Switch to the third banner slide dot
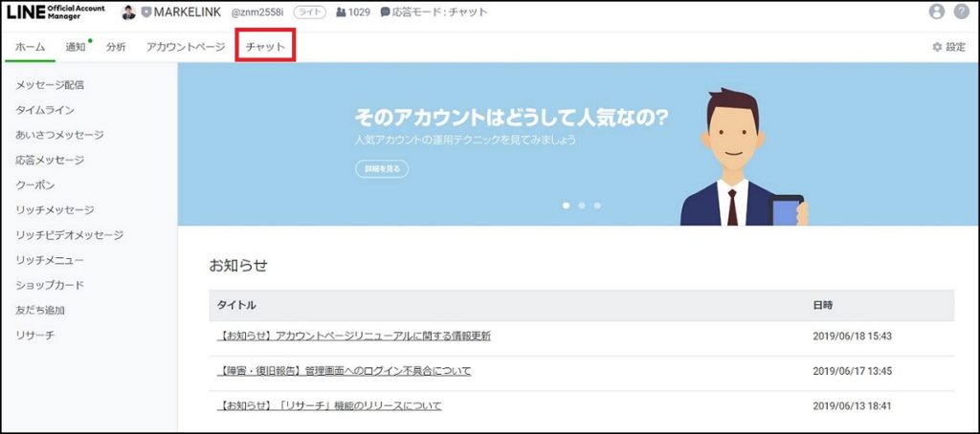 coord(597,205)
